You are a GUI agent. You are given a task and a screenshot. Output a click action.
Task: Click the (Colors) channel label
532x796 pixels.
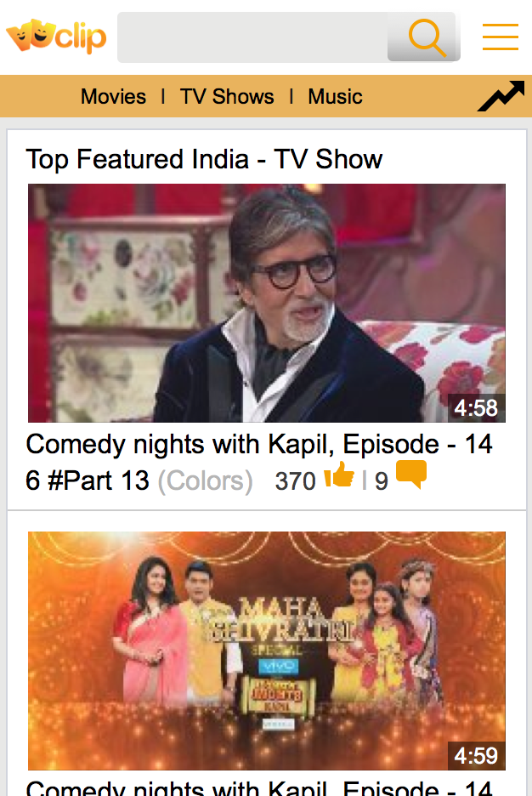[206, 480]
